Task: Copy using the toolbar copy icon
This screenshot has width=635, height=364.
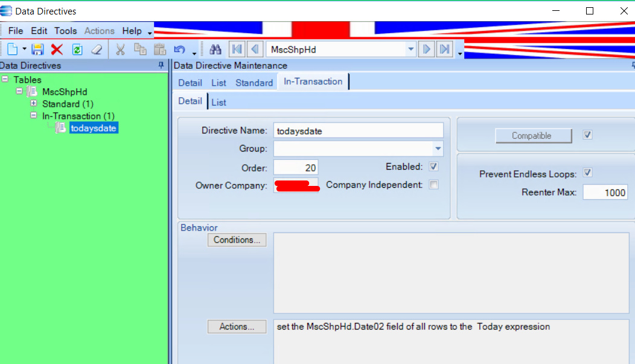Action: [140, 49]
